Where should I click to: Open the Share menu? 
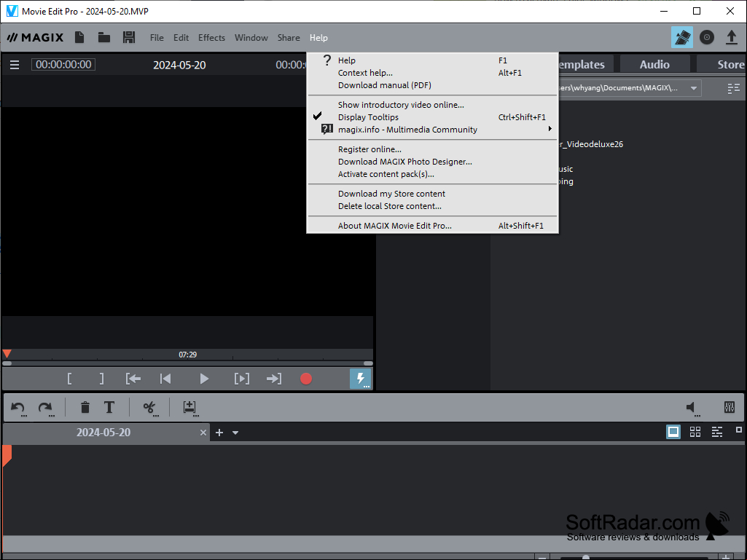pyautogui.click(x=289, y=38)
